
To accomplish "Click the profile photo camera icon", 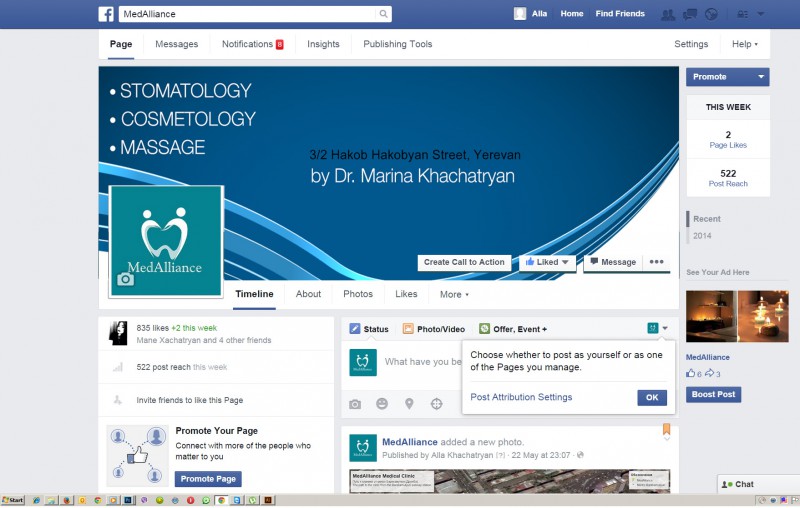I will tap(126, 279).
